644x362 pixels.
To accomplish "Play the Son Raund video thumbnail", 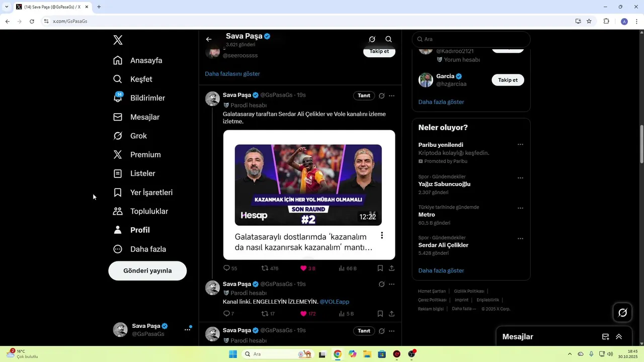I will 308,185.
